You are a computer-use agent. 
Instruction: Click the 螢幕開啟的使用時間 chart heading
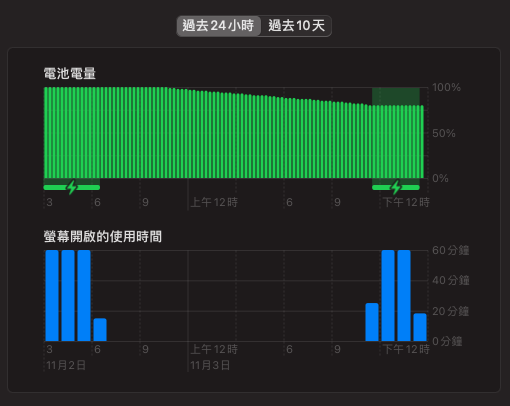pos(103,237)
